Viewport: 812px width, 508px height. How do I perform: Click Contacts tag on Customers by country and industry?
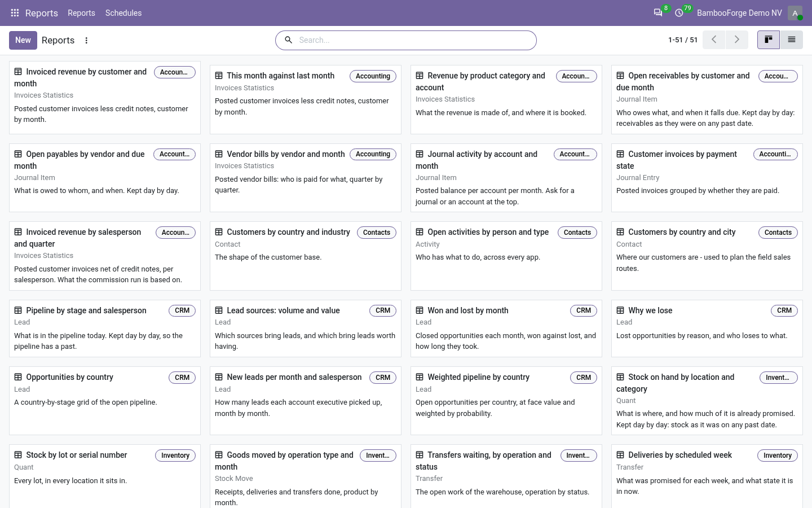pos(377,233)
